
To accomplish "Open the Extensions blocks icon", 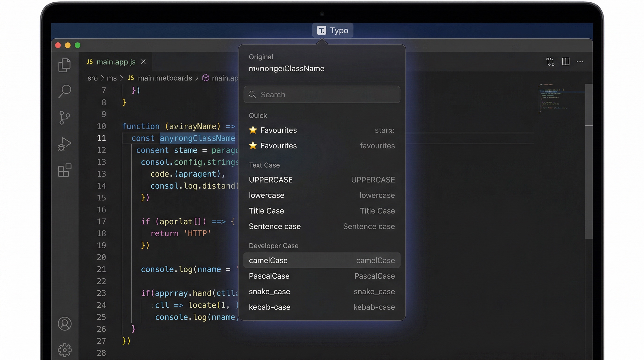I will click(x=65, y=170).
